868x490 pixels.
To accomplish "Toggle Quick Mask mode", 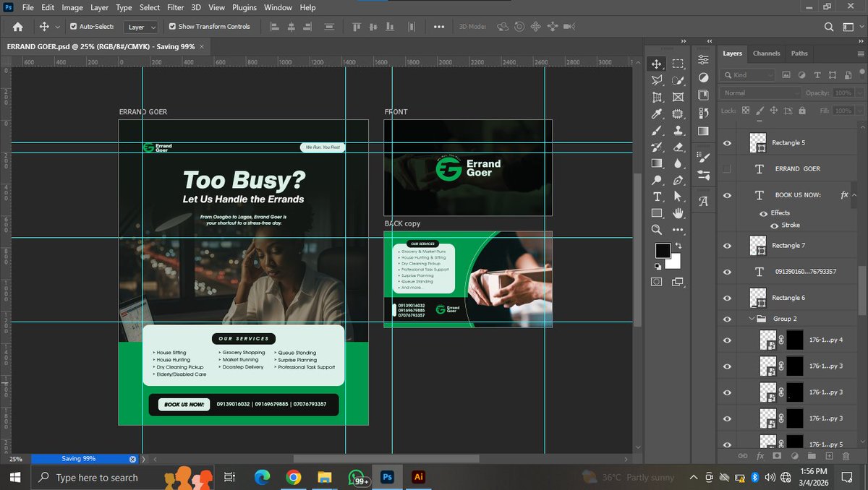I will [x=657, y=282].
